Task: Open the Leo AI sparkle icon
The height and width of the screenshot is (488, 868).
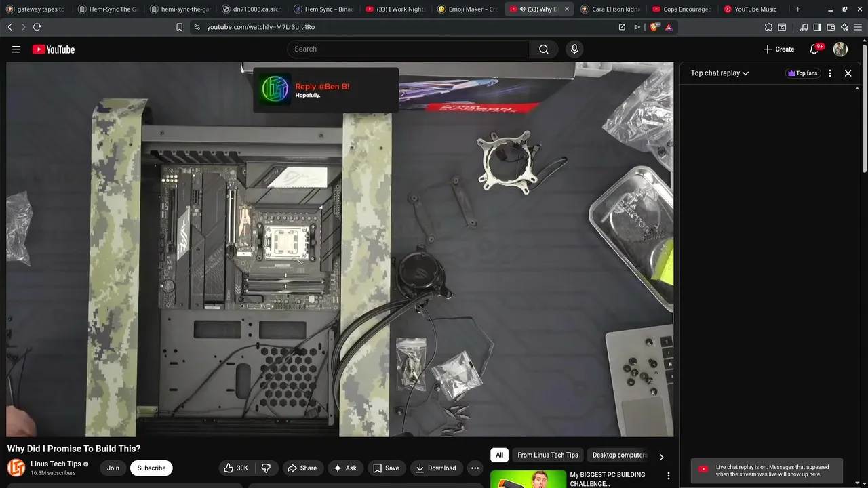Action: 844,27
